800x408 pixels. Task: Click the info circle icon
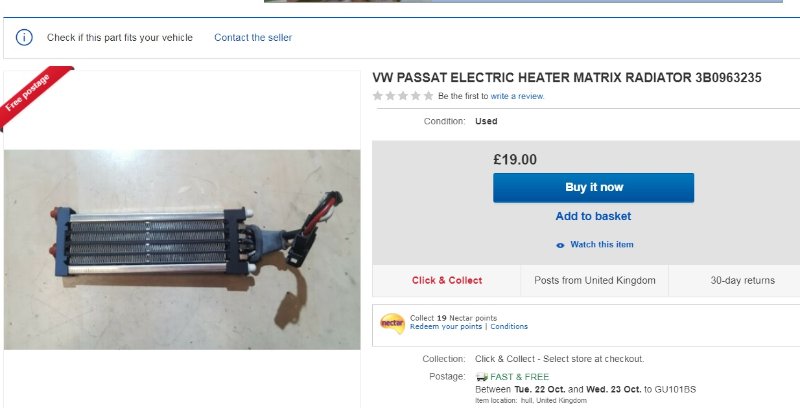(x=24, y=38)
